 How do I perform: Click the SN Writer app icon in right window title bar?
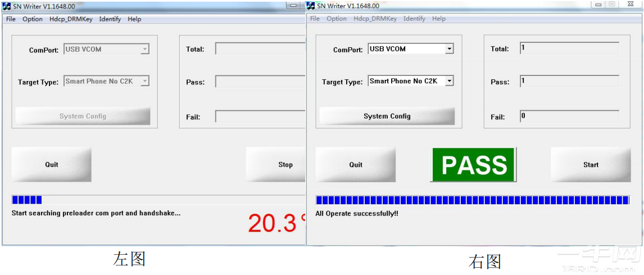click(x=311, y=6)
